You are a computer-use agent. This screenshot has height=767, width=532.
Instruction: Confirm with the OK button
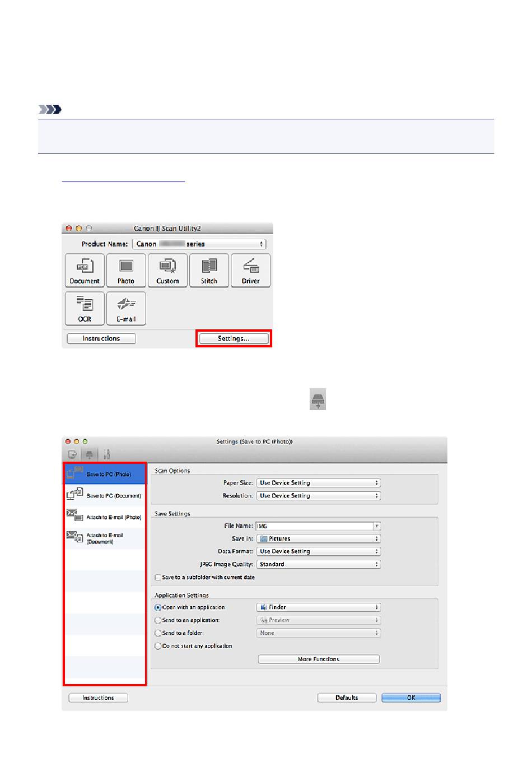pos(411,698)
